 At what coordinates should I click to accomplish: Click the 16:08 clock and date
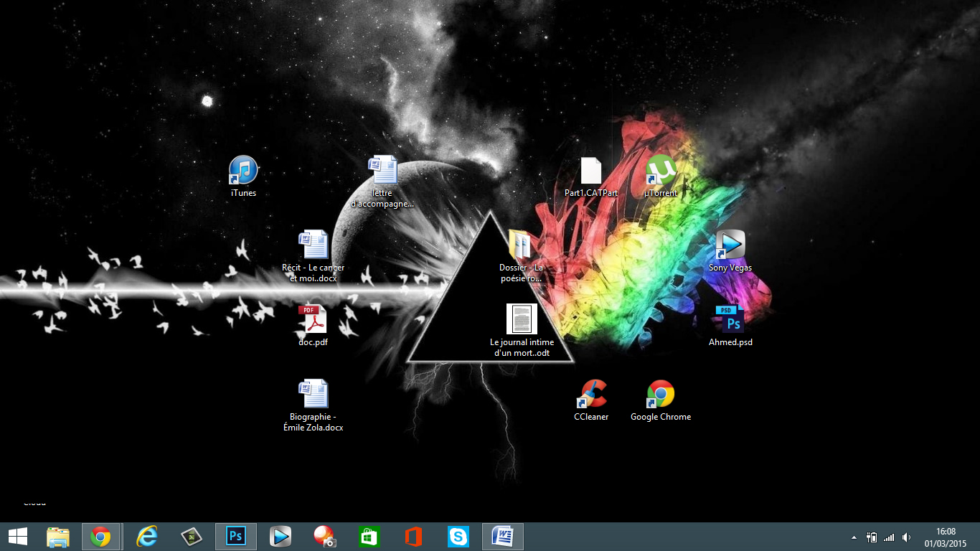(946, 537)
